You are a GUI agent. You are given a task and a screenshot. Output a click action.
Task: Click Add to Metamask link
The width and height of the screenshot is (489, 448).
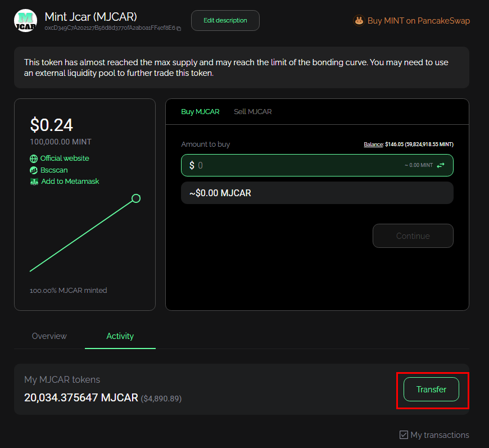click(x=70, y=181)
